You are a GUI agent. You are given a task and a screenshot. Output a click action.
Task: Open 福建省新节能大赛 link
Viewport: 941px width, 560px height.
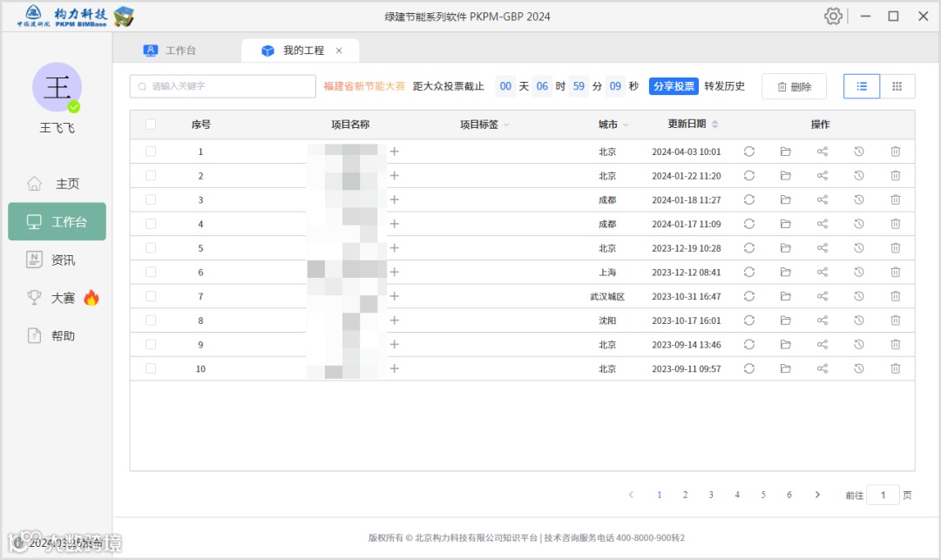point(364,86)
